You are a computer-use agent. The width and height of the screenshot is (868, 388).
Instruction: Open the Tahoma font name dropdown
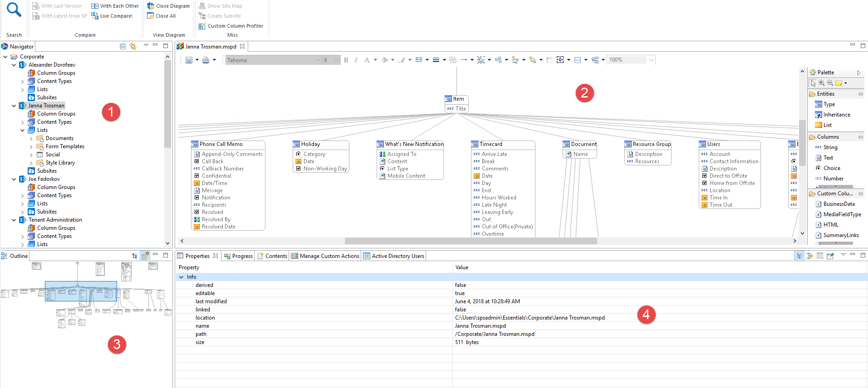pos(318,60)
